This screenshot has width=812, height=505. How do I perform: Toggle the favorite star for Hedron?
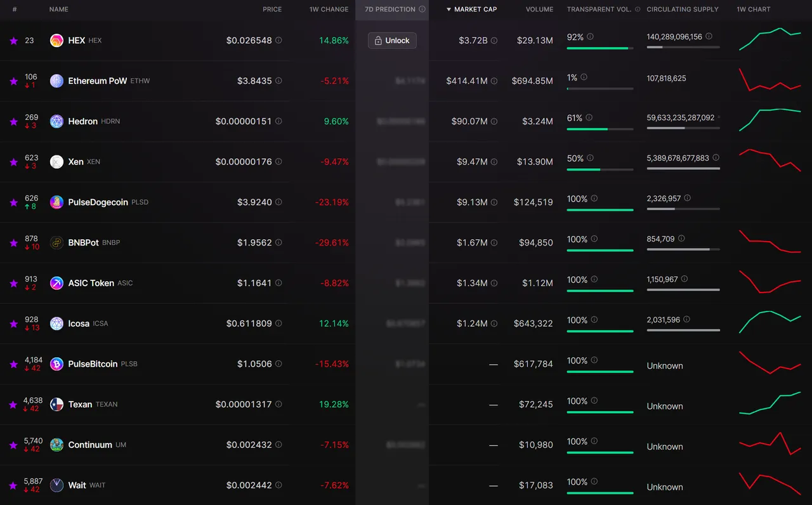click(13, 122)
